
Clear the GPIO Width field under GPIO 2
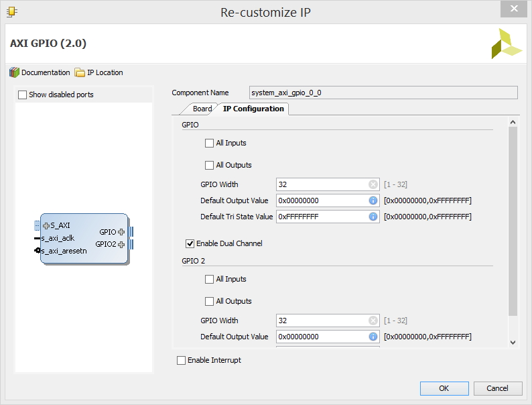tap(373, 321)
